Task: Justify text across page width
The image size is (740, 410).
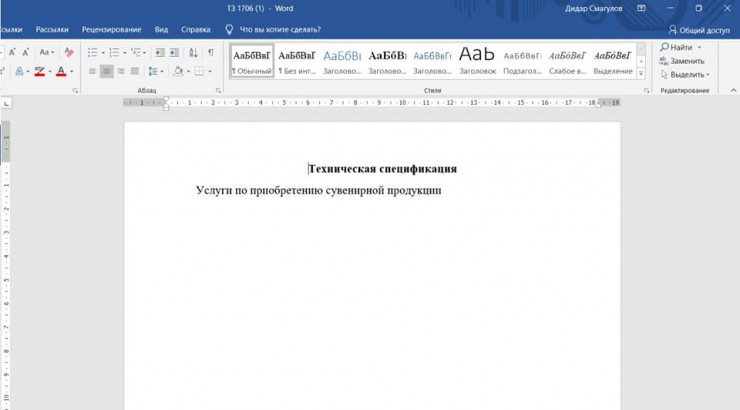Action: coord(136,72)
